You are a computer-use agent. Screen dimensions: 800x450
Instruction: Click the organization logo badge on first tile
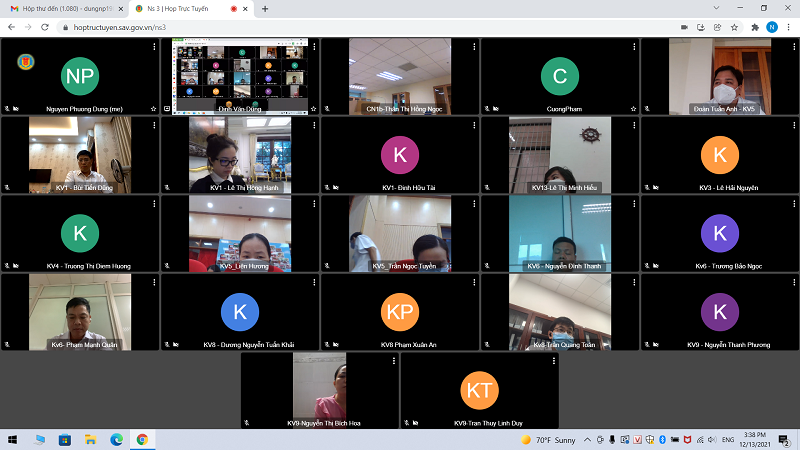click(x=26, y=62)
